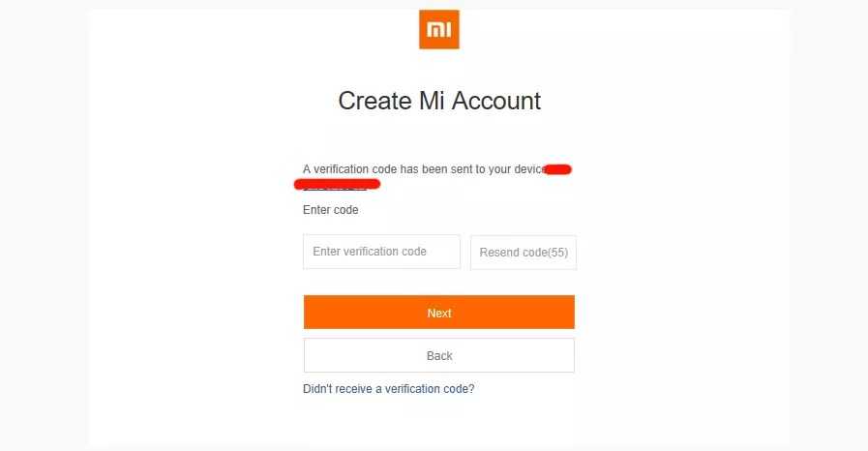Get help for a missing verification code
Image resolution: width=868 pixels, height=451 pixels.
pyautogui.click(x=388, y=389)
